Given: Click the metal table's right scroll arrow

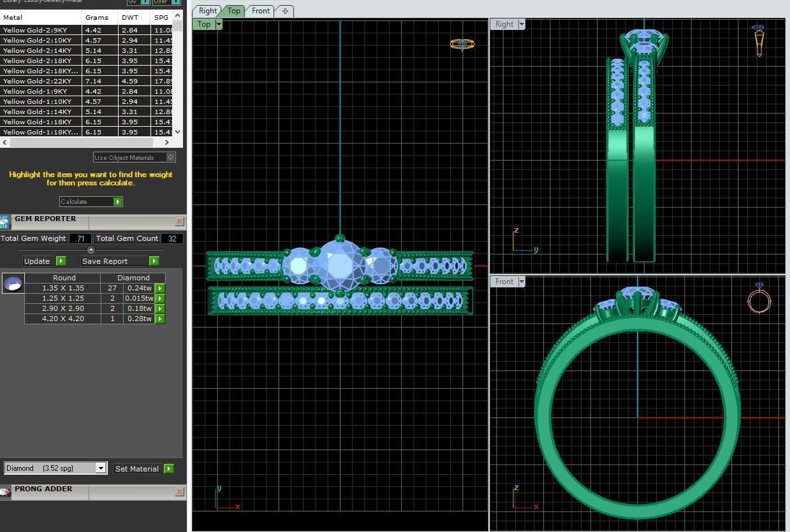Looking at the screenshot, I should 167,142.
